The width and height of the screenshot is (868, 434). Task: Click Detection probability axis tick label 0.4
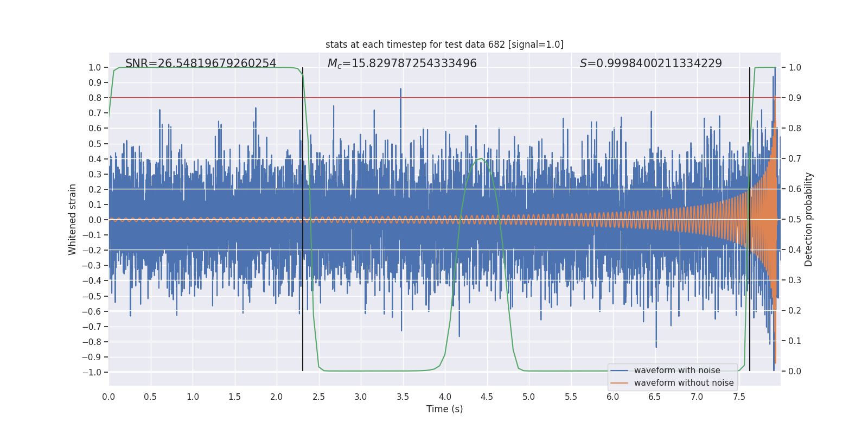[795, 250]
